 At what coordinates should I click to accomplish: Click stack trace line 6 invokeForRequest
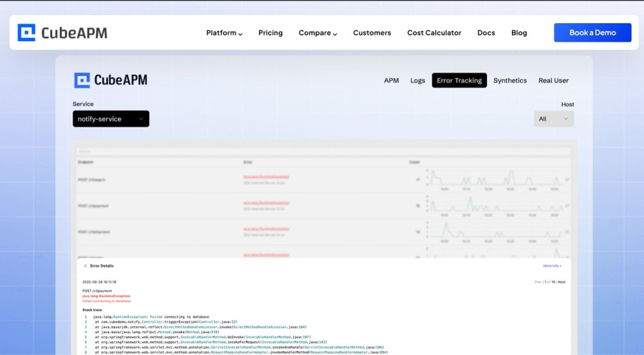pyautogui.click(x=211, y=342)
